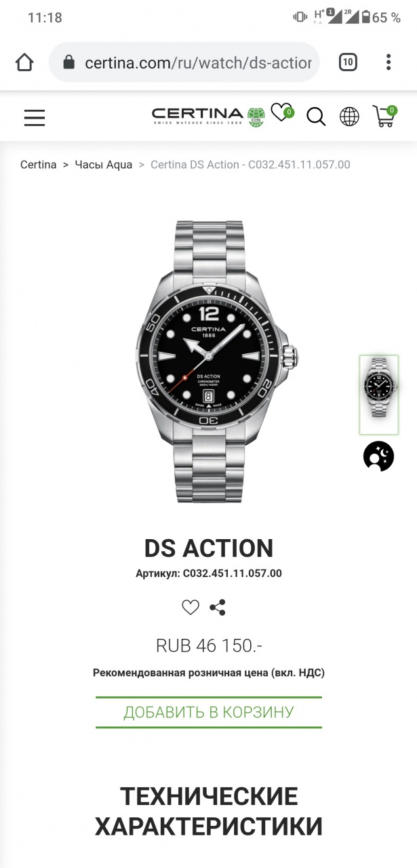The image size is (417, 868).
Task: Open the language globe selector
Action: [x=349, y=117]
